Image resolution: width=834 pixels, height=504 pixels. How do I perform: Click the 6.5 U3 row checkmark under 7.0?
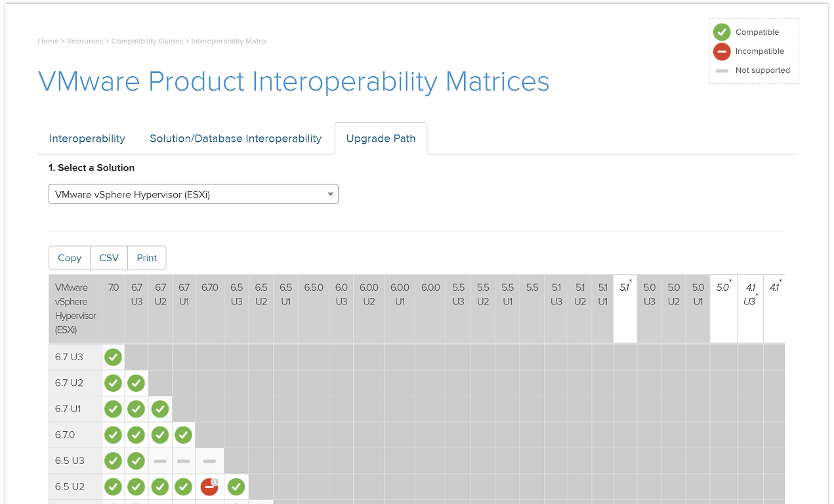tap(114, 461)
